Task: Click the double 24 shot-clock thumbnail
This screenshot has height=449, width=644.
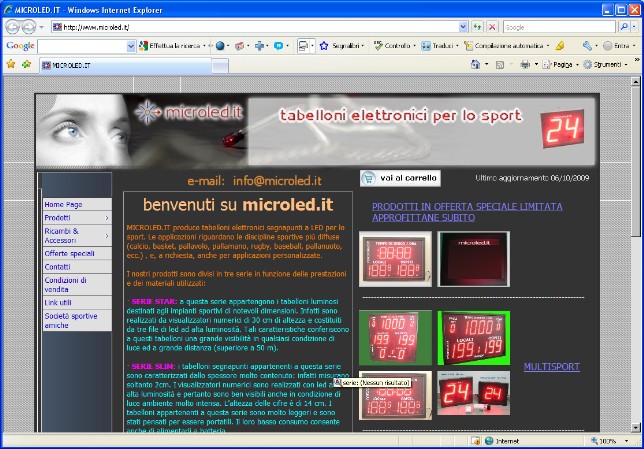Action: point(474,393)
